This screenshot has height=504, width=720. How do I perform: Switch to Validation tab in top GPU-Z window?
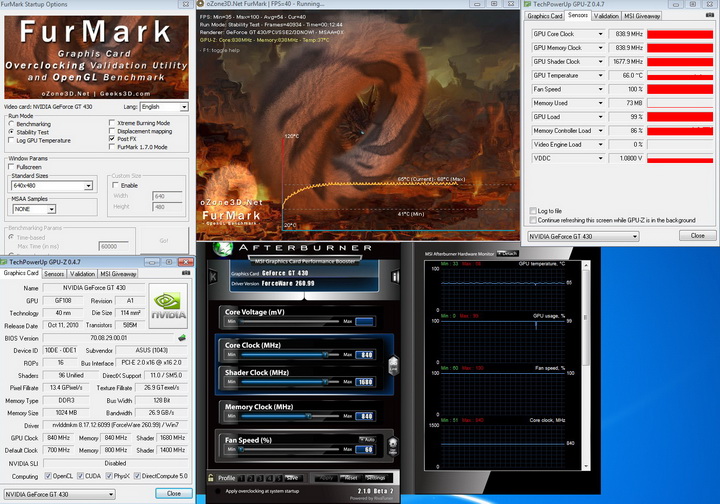tap(606, 16)
